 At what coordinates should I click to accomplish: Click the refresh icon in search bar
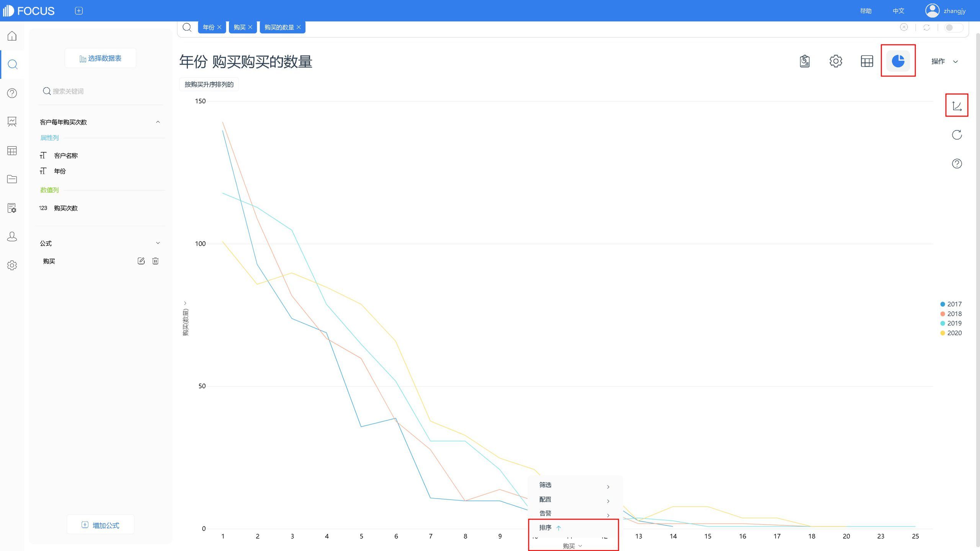tap(926, 27)
